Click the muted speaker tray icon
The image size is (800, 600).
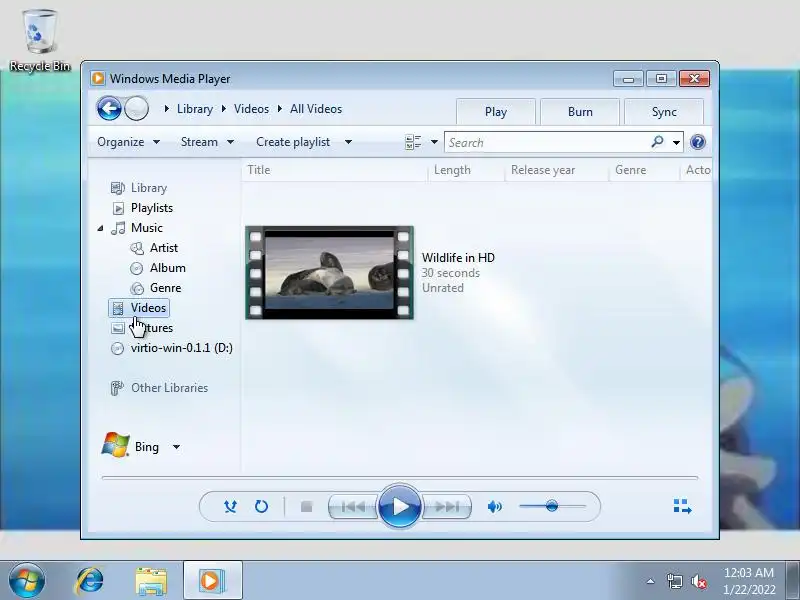[698, 581]
